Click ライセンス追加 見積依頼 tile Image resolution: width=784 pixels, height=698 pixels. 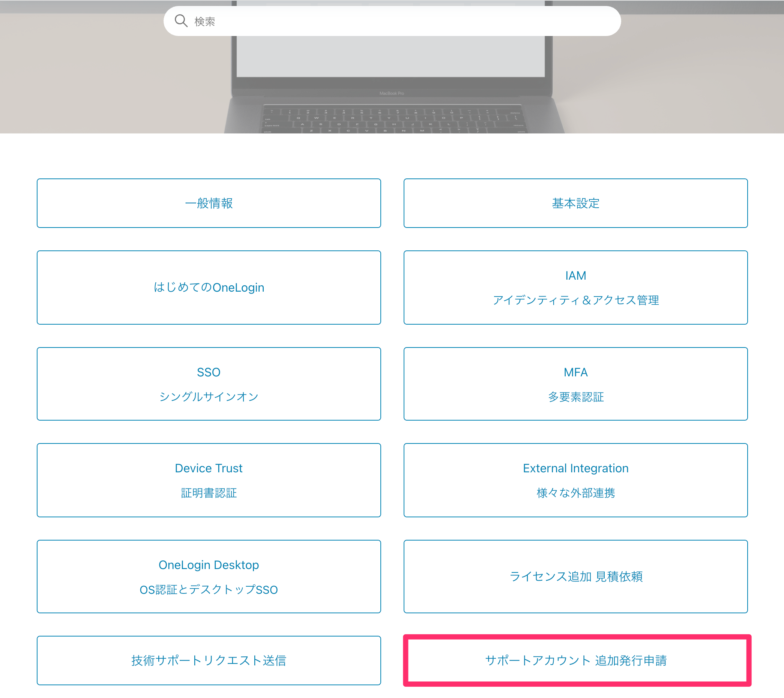(575, 577)
